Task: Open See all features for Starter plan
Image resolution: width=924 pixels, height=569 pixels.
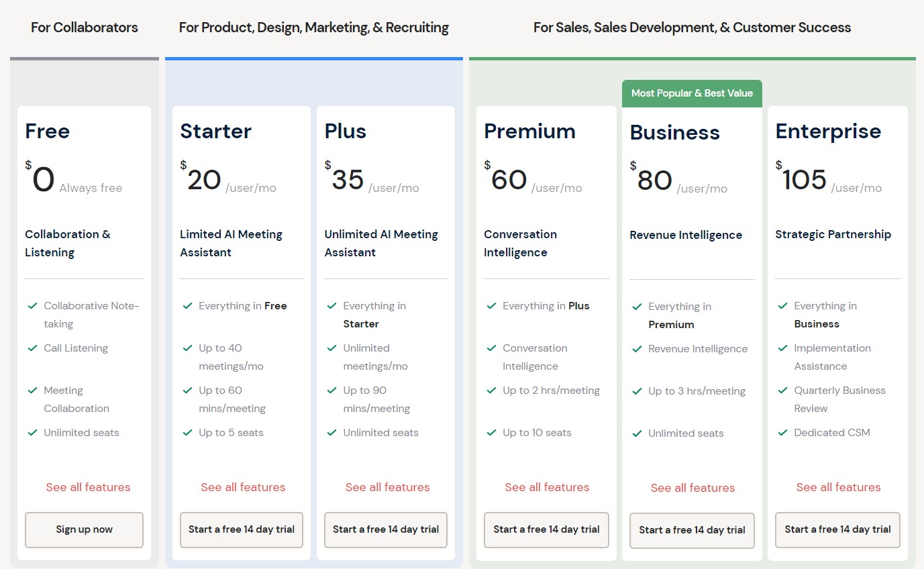Action: coord(243,487)
